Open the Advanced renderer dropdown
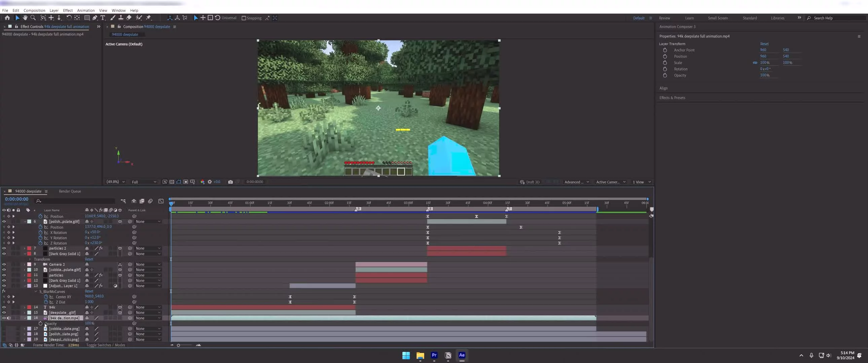 point(577,182)
